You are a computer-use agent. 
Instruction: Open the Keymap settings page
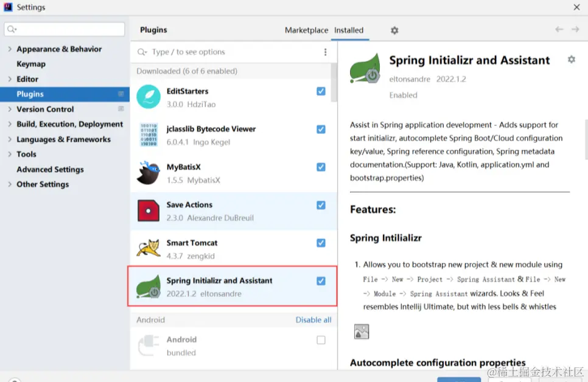point(31,64)
